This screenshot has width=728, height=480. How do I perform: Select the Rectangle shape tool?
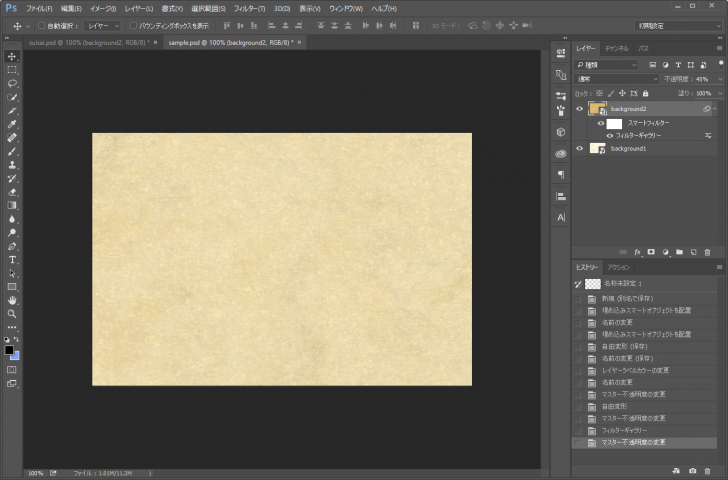coord(12,287)
